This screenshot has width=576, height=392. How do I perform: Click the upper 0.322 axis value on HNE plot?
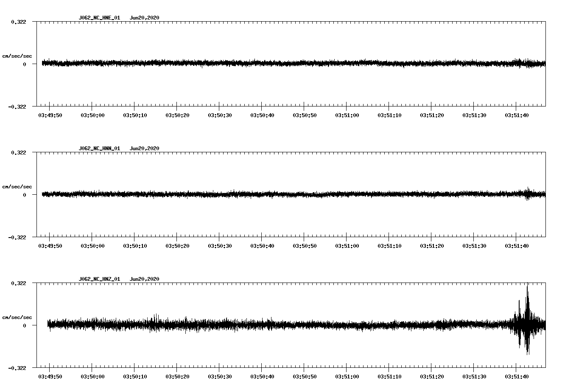[x=18, y=22]
